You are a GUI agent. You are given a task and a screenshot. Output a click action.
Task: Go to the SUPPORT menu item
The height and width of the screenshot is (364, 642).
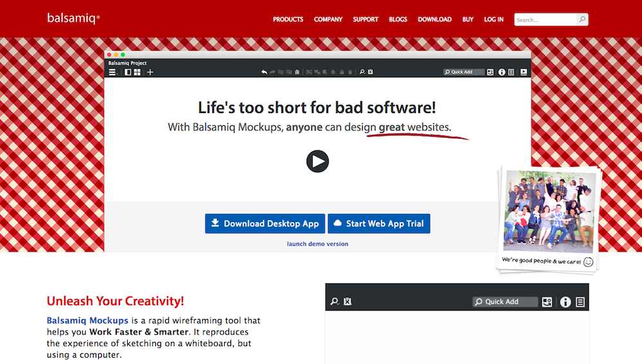(365, 20)
